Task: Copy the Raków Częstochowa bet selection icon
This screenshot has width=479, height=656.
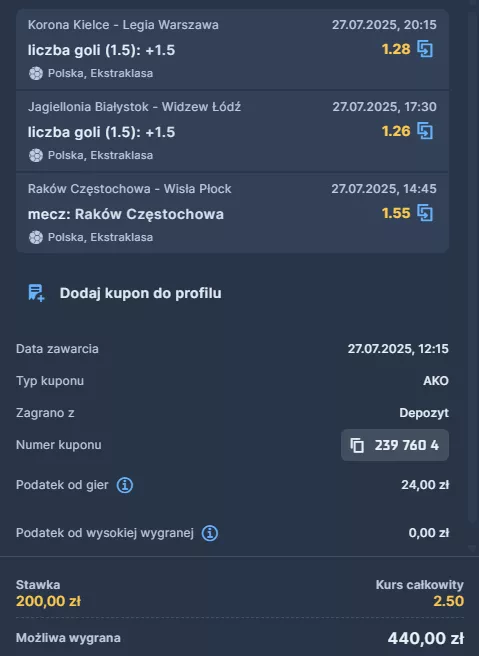Action: [x=425, y=213]
